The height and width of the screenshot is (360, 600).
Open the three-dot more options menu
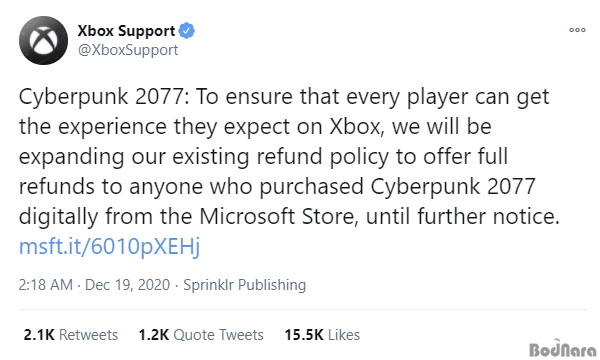577,30
